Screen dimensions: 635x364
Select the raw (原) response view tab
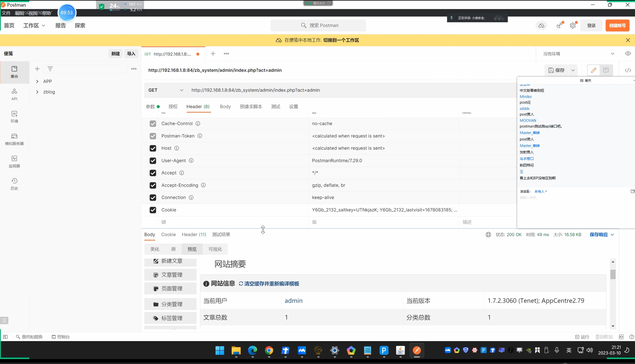pyautogui.click(x=173, y=249)
